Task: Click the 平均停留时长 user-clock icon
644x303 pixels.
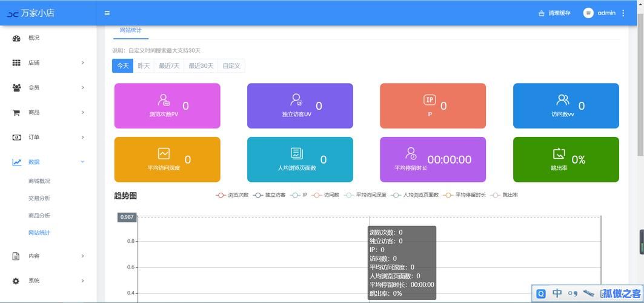Action: 411,153
